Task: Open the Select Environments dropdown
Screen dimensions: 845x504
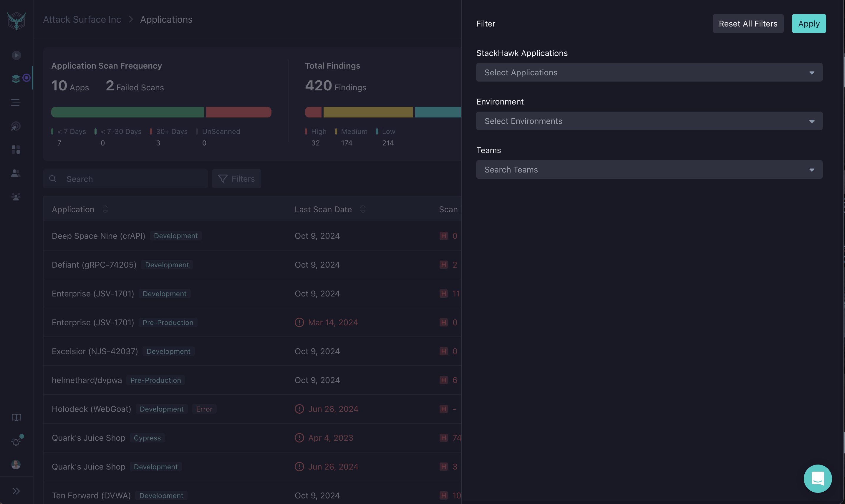Action: pos(649,121)
